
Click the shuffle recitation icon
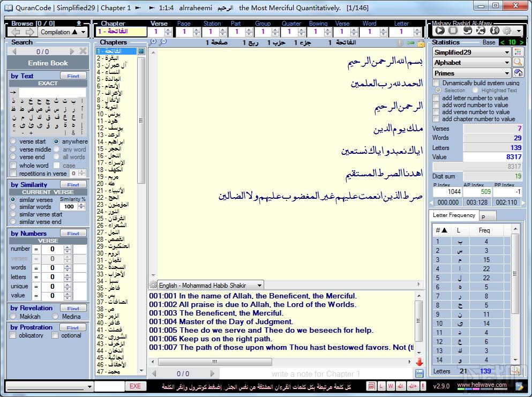[x=481, y=31]
